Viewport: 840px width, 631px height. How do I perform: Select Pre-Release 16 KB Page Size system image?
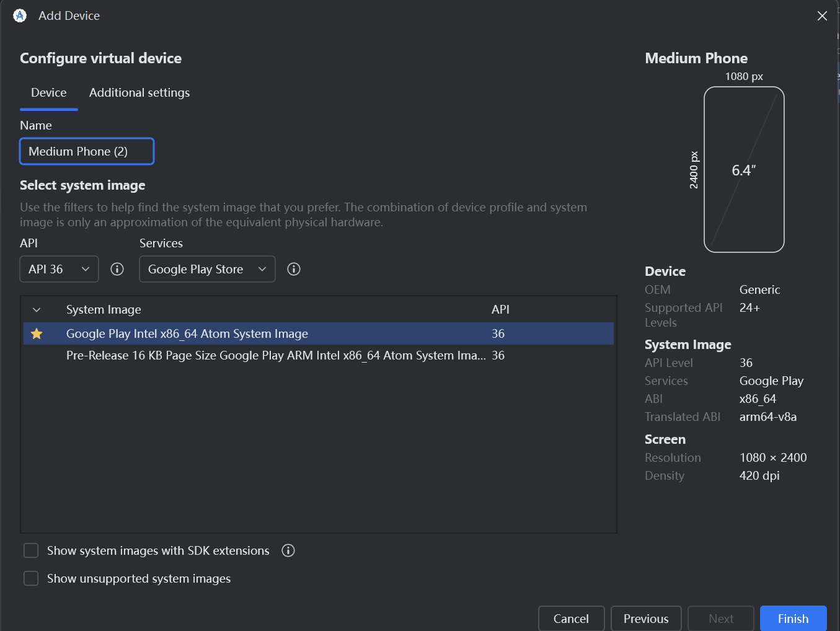coord(276,356)
